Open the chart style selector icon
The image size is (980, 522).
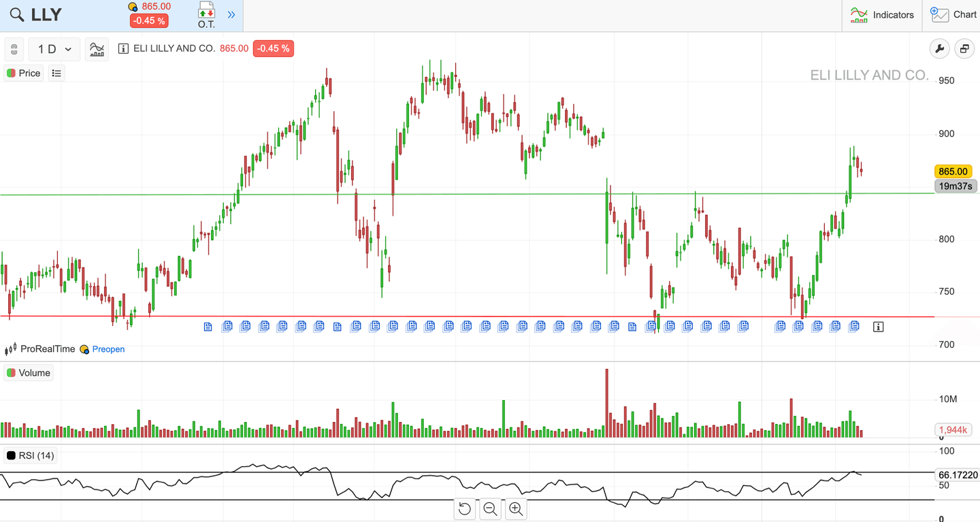[x=97, y=49]
